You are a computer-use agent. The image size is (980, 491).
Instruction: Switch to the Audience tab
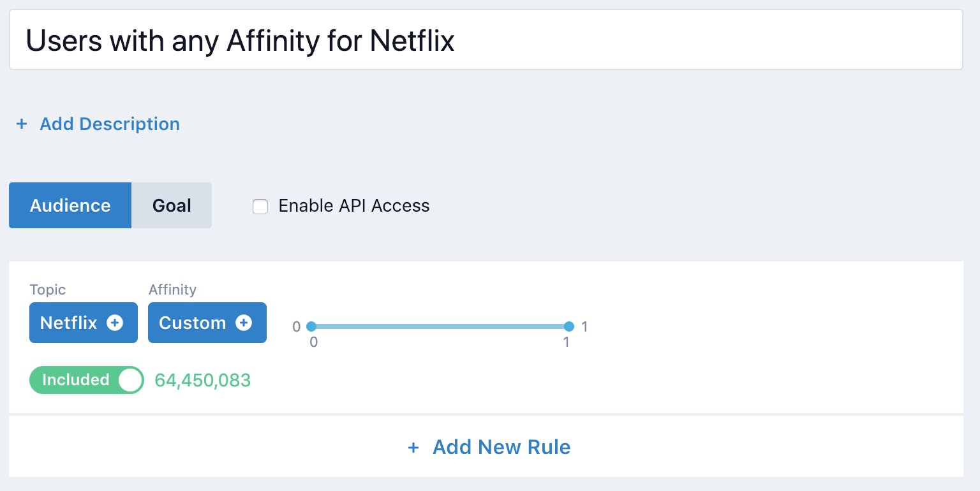70,205
